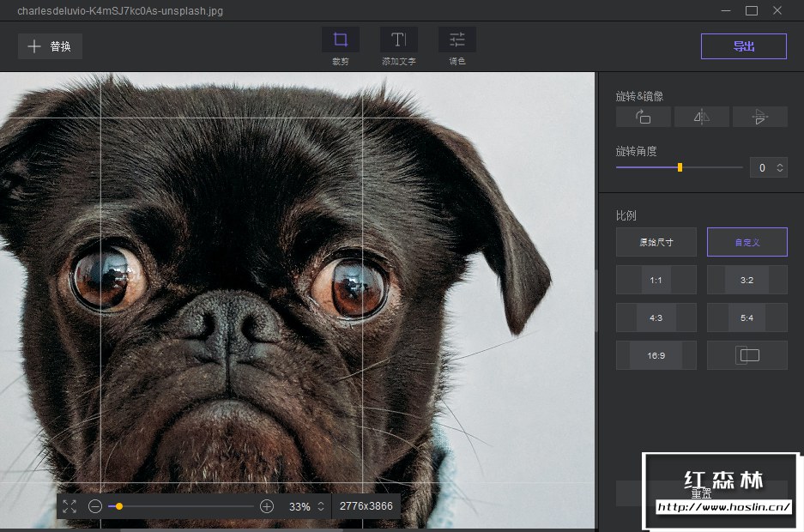This screenshot has height=532, width=804.
Task: Click the Export (导出) button
Action: point(743,46)
